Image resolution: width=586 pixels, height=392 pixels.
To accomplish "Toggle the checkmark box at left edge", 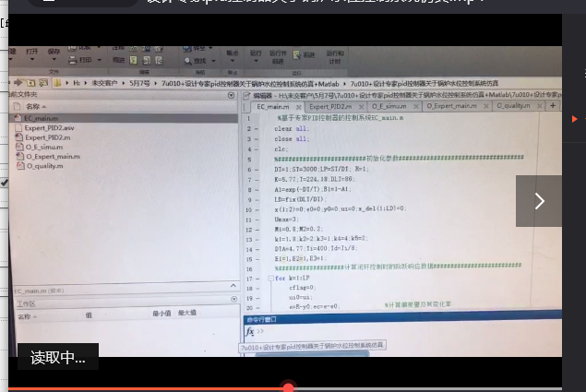I will point(4,183).
